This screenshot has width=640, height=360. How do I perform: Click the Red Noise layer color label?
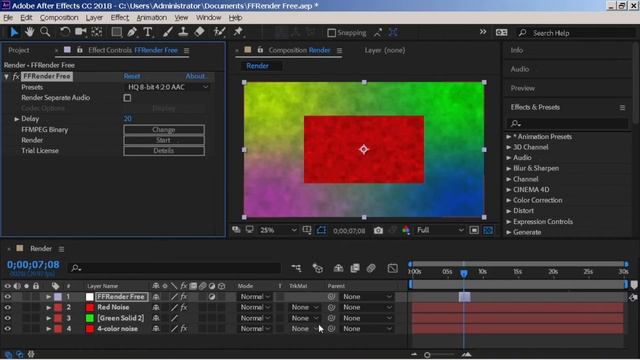click(58, 307)
